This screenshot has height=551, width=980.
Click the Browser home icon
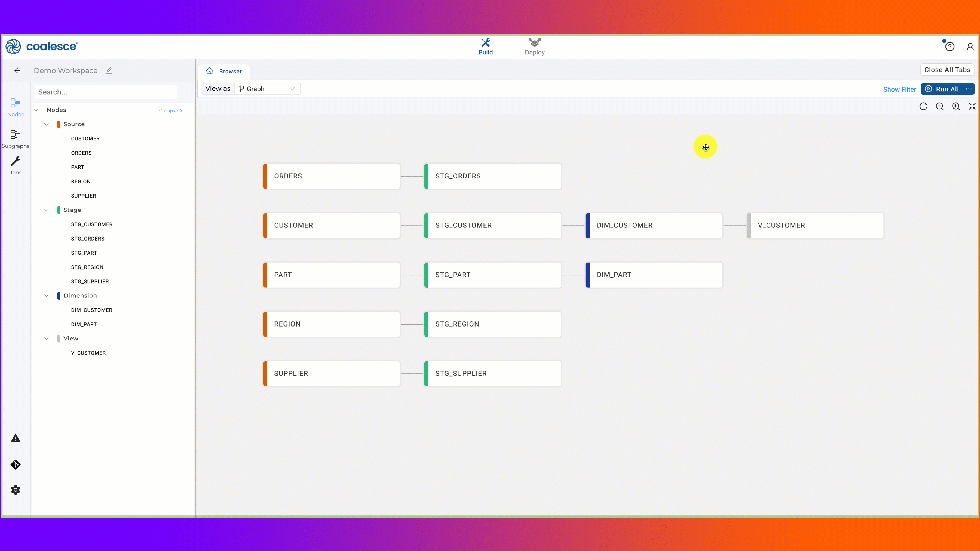(210, 71)
